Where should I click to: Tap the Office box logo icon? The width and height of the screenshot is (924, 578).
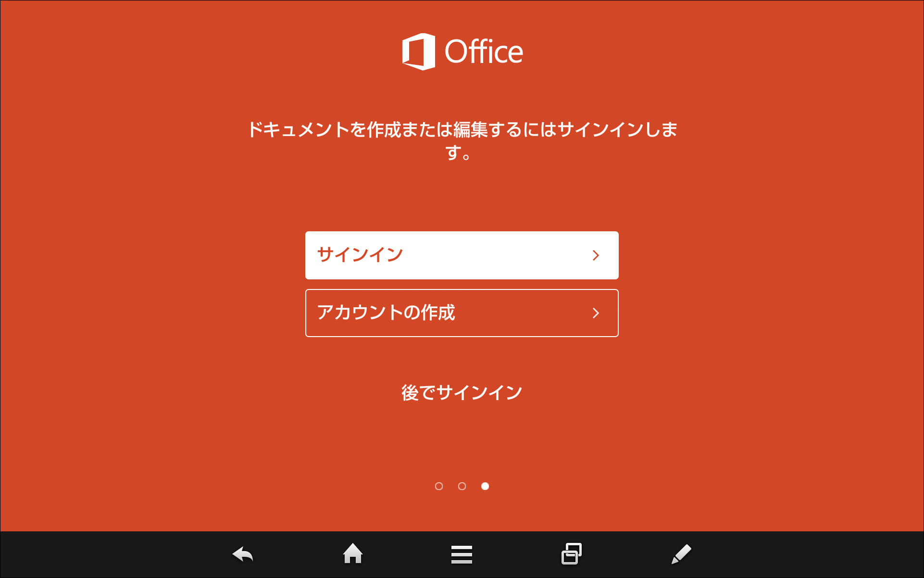(x=418, y=51)
